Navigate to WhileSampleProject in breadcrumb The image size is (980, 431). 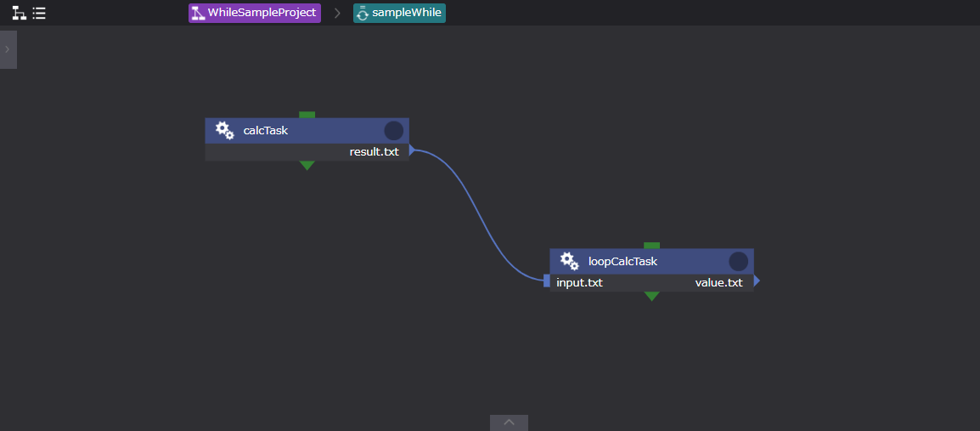255,13
